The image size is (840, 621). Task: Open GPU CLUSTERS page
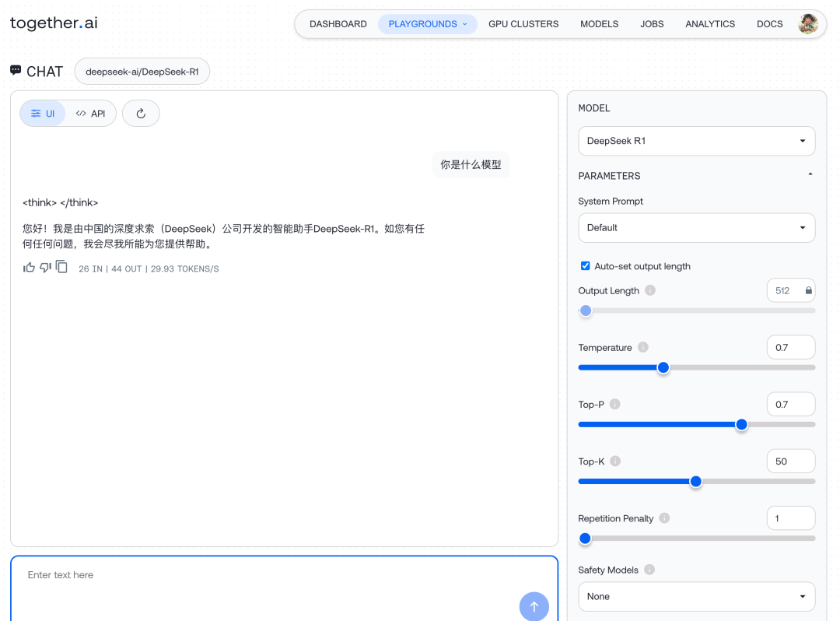coord(523,24)
